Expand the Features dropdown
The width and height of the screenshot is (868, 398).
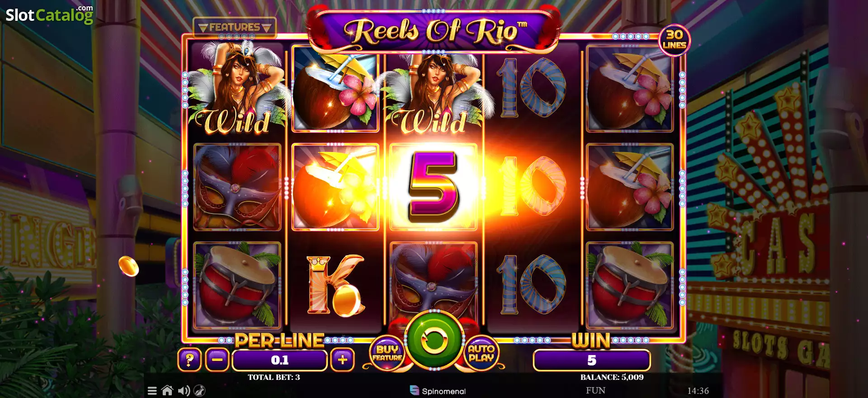(235, 27)
